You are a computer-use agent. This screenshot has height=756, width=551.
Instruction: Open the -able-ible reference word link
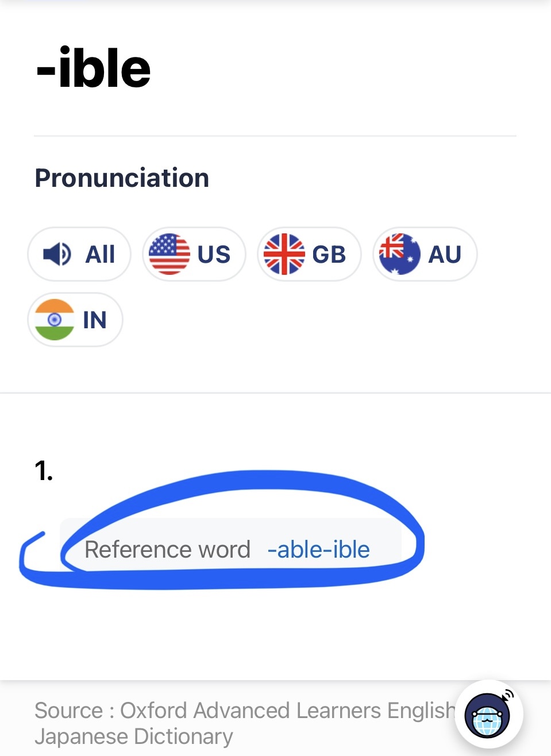pos(318,550)
